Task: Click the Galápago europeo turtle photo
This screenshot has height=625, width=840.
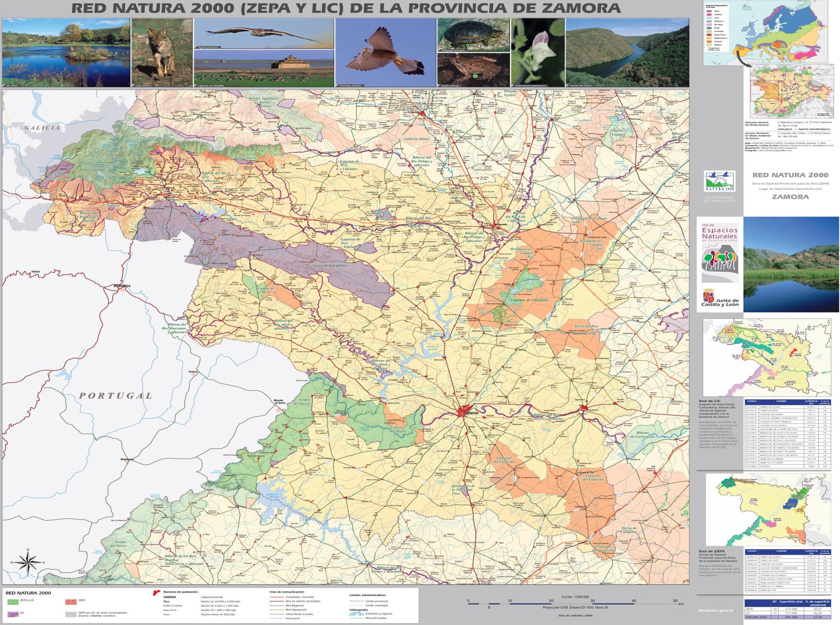Action: [473, 35]
